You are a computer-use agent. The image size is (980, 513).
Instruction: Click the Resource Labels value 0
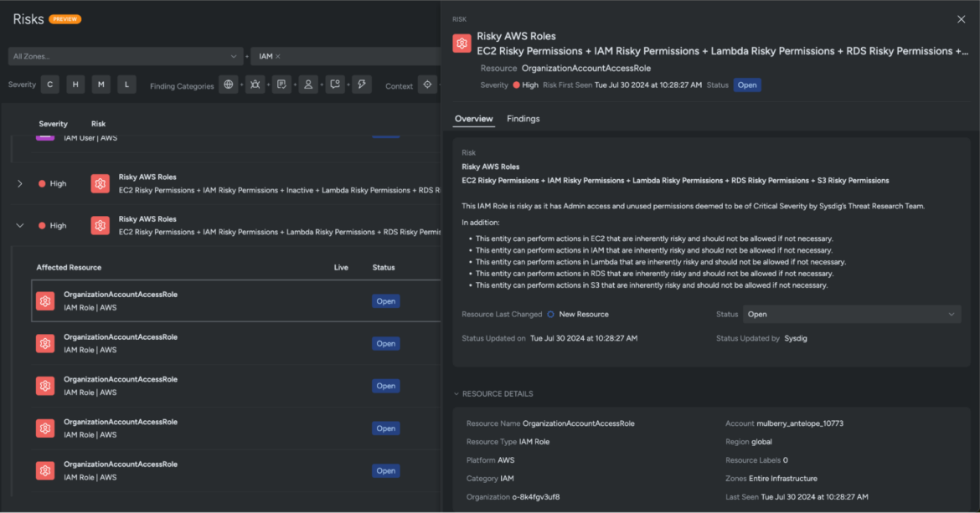pos(786,460)
